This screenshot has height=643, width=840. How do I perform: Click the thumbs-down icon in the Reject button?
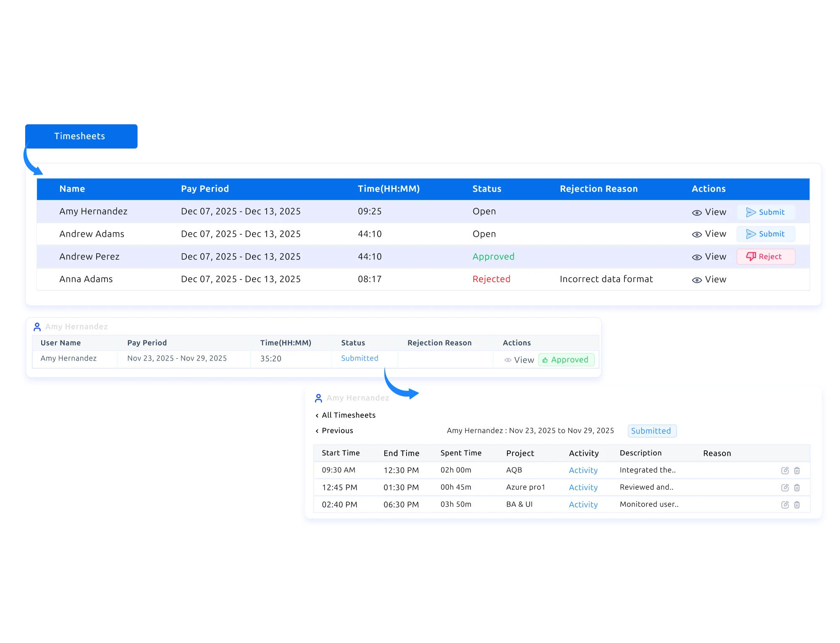(x=750, y=256)
